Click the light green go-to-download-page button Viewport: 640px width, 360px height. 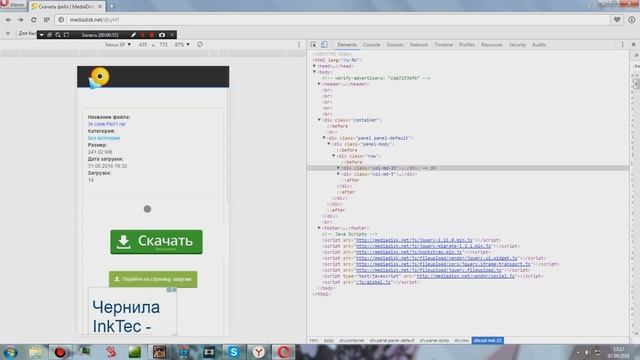[153, 279]
